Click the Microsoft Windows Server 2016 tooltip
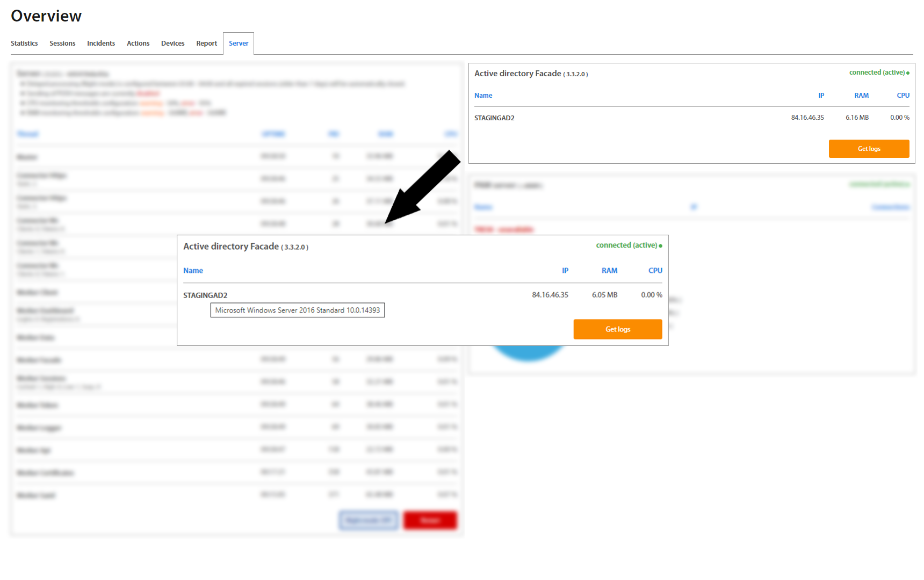Screen dimensions: 924x580 tap(297, 310)
